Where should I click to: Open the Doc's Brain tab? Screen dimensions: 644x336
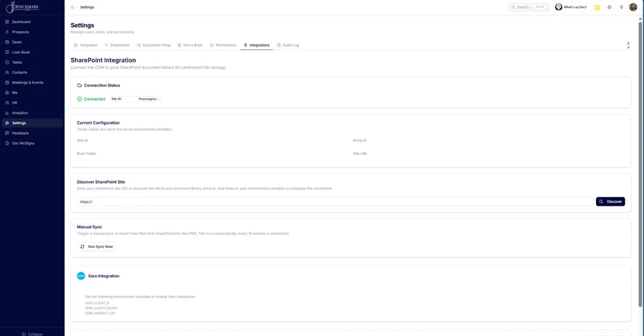pyautogui.click(x=190, y=45)
